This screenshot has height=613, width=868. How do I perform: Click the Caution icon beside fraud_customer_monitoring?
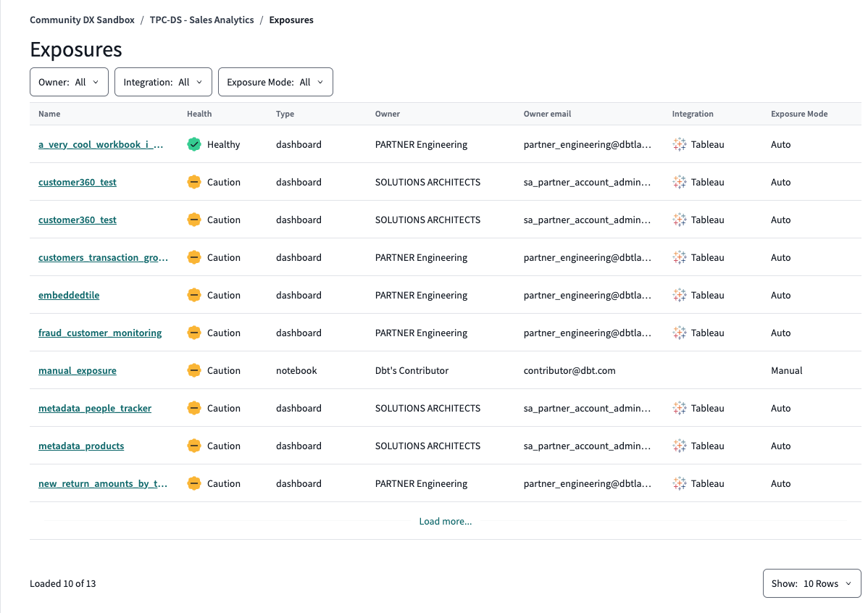click(193, 333)
